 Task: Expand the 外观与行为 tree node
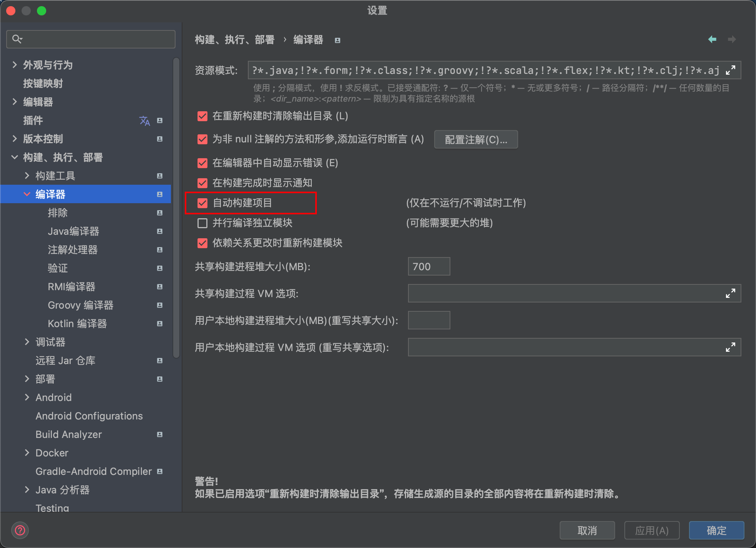15,65
